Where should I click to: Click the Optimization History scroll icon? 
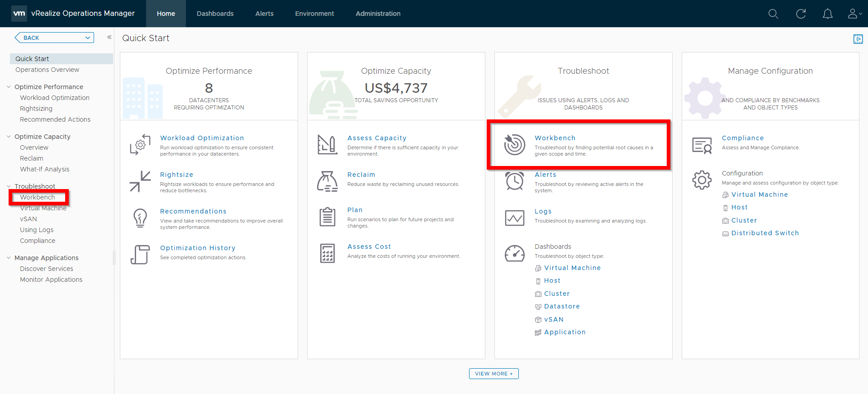tap(140, 254)
